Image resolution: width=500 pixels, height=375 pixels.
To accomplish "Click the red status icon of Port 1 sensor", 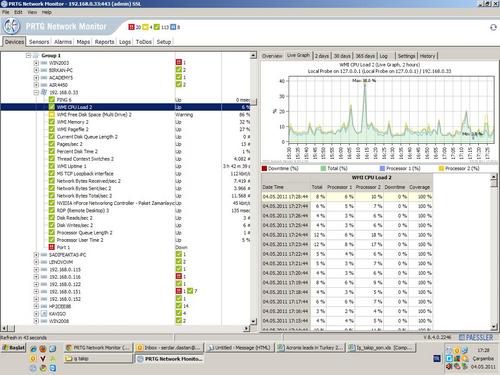I will [52, 247].
